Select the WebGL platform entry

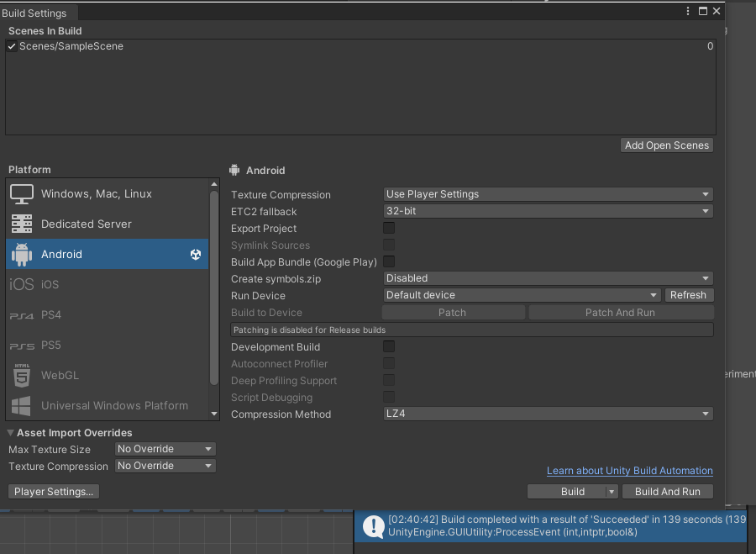[x=107, y=376]
